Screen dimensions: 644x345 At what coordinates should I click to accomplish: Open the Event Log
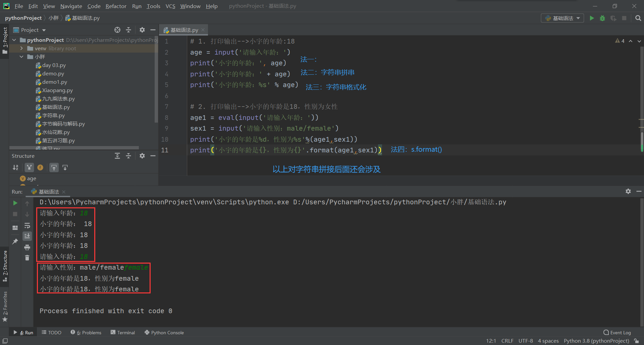[617, 333]
